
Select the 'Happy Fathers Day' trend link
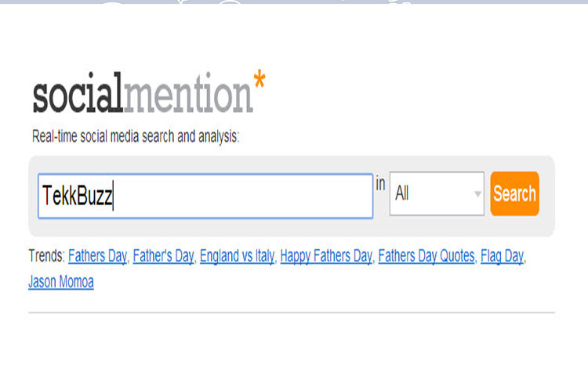(326, 256)
